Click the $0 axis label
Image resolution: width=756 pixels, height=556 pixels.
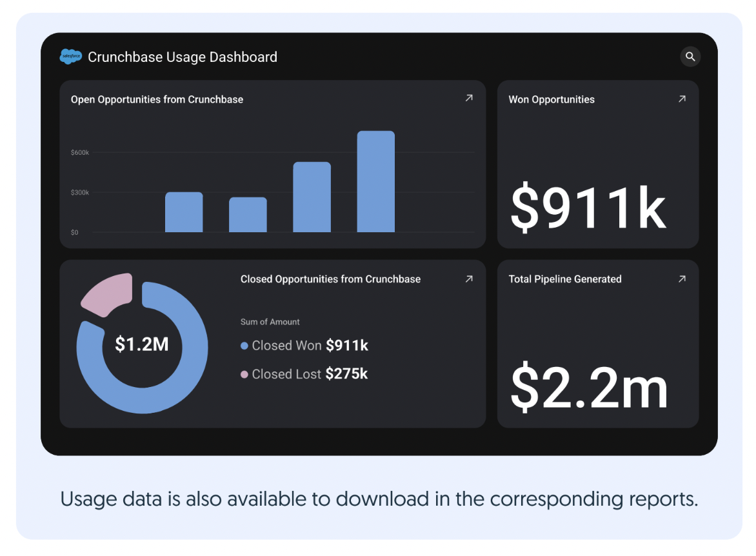[x=75, y=232]
